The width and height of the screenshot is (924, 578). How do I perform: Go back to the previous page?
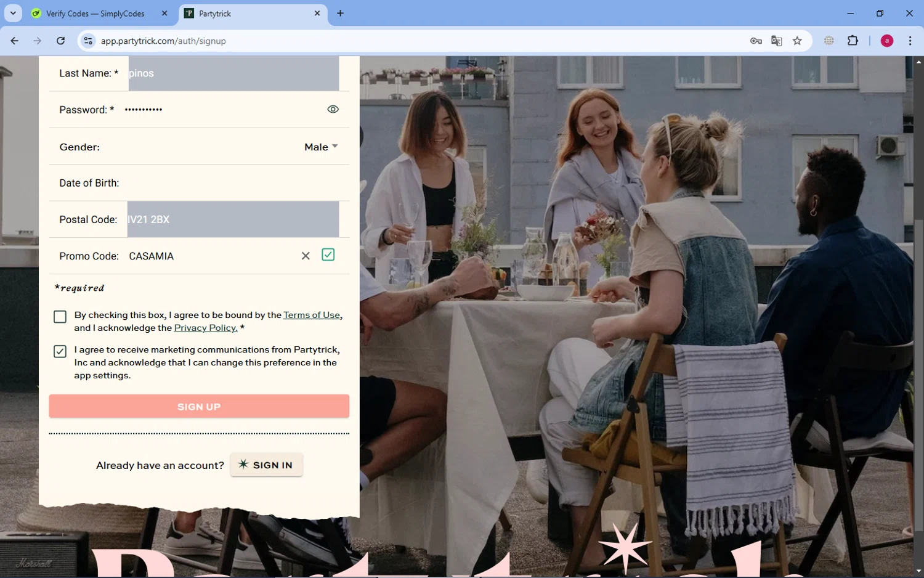(x=15, y=41)
